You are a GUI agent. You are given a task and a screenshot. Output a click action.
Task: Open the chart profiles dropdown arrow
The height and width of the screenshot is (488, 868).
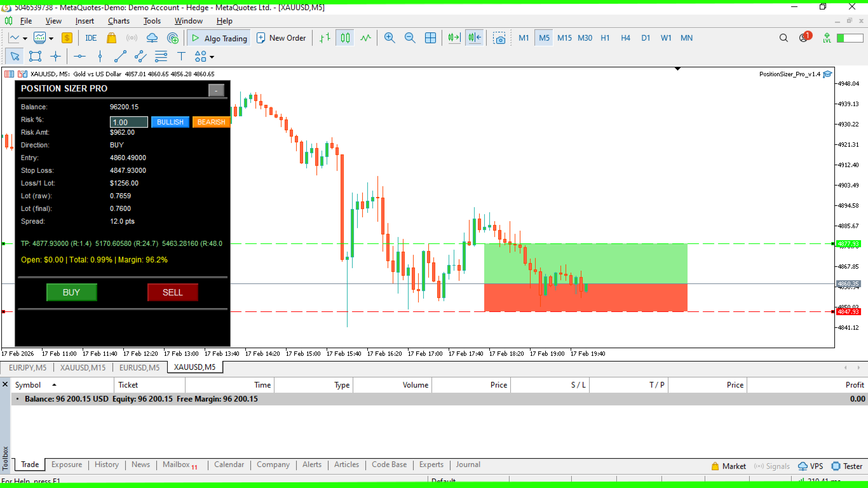(x=51, y=38)
